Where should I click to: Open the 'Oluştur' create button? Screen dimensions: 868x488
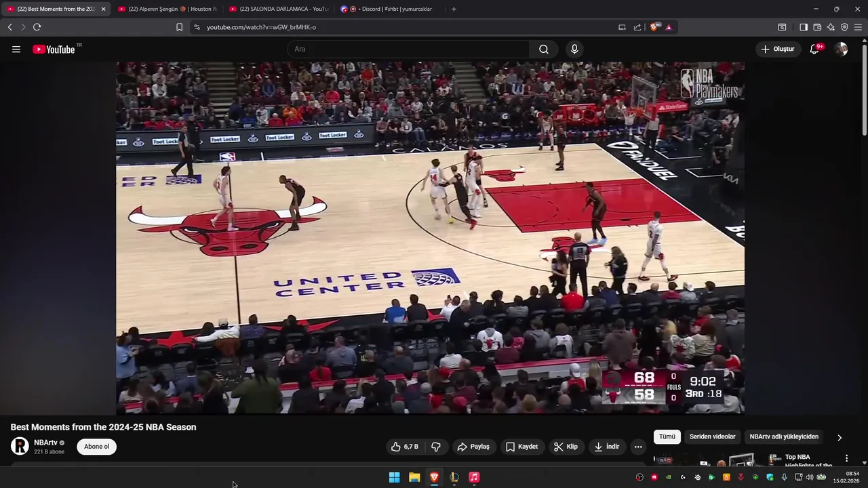click(x=778, y=49)
